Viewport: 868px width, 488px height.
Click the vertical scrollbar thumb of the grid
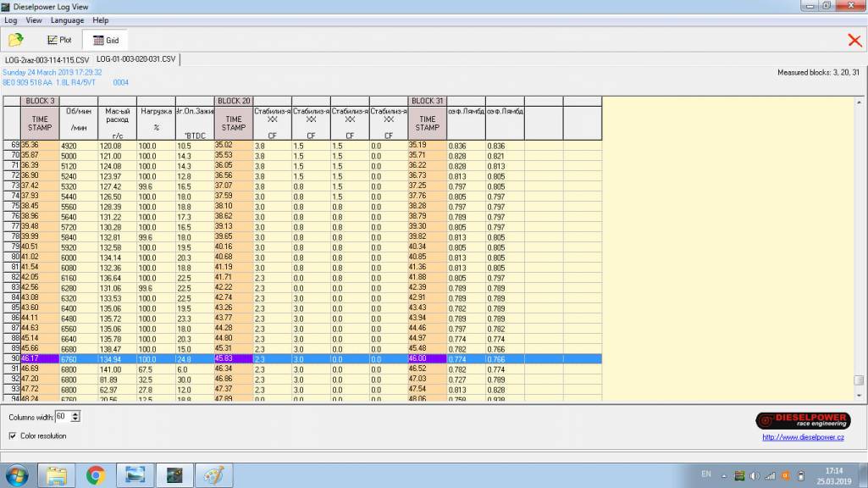point(859,380)
